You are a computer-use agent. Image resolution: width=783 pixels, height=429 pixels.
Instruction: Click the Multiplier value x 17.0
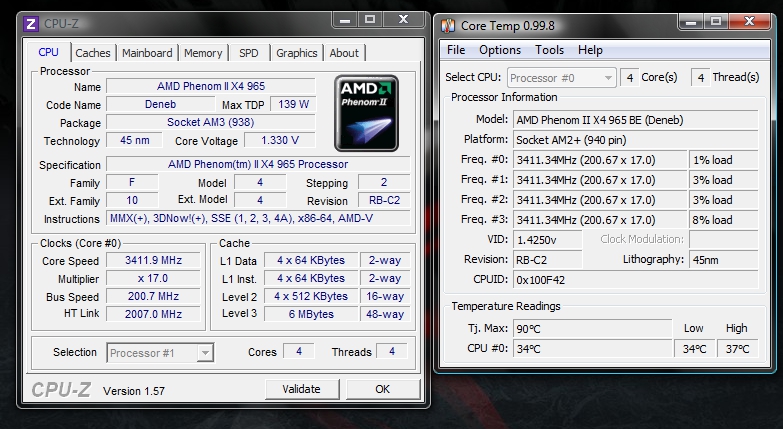[153, 278]
